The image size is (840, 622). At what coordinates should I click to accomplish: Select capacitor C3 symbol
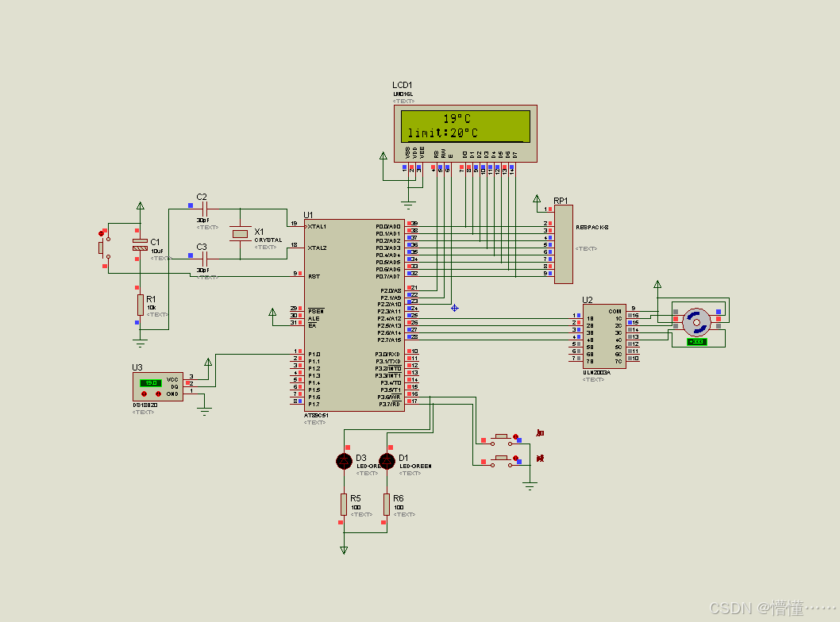[x=204, y=259]
